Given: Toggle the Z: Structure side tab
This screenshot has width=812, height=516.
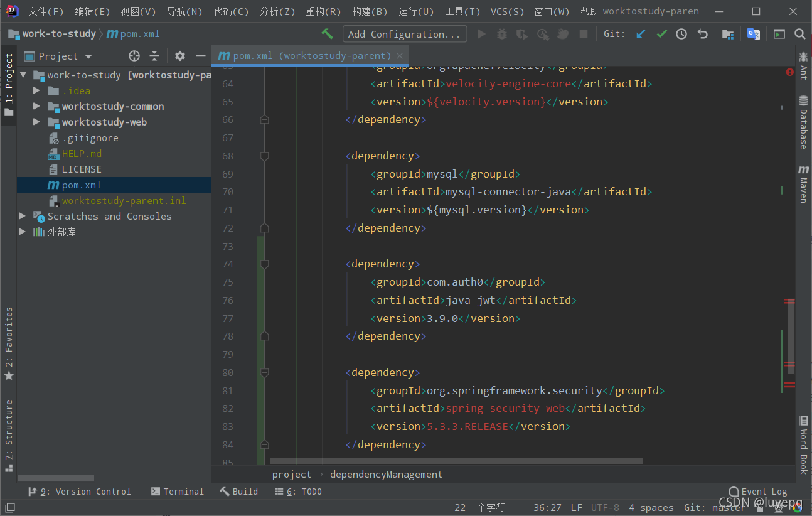Looking at the screenshot, I should point(9,436).
